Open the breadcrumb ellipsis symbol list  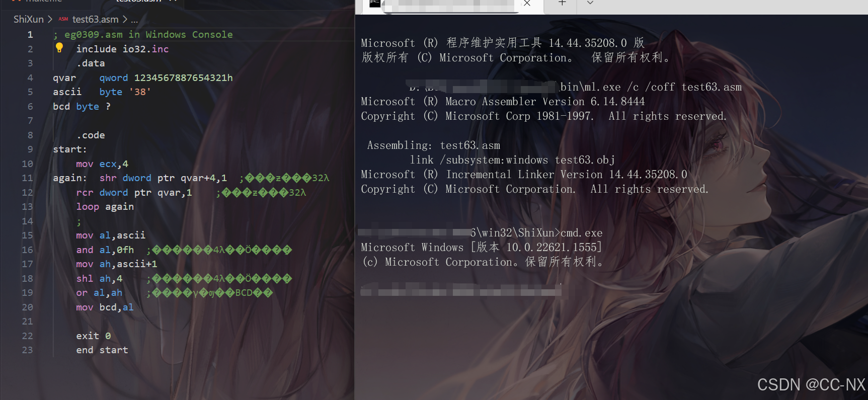(134, 20)
